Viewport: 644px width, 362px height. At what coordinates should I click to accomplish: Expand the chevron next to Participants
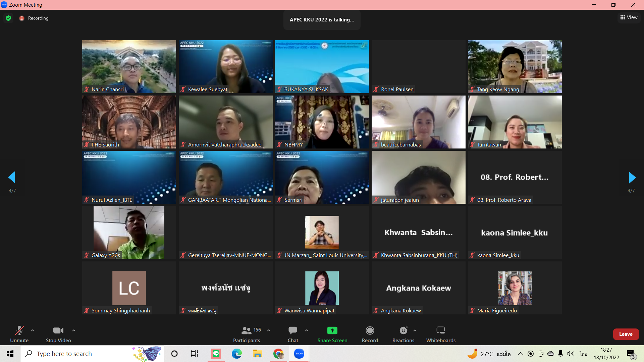coord(269,330)
